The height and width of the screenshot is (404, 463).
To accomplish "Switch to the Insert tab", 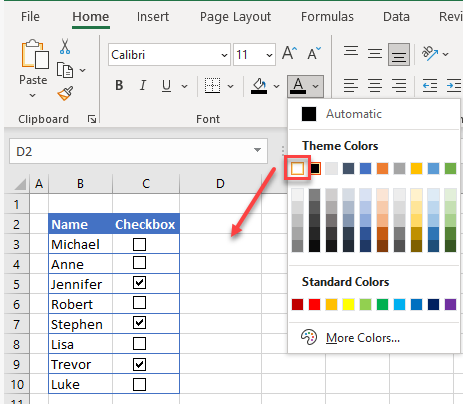I will click(153, 17).
